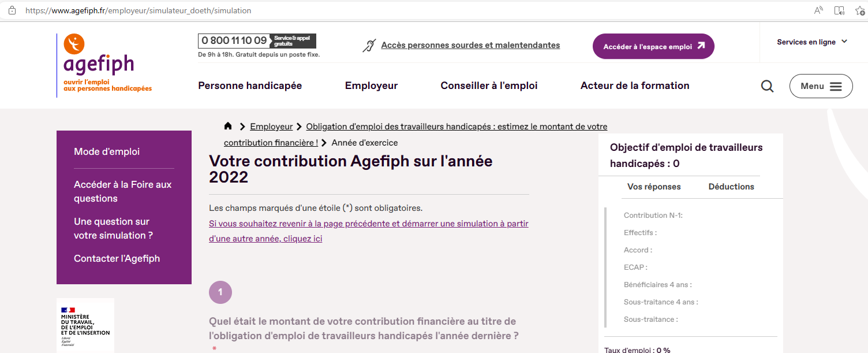Open the Employeur navigation menu

coord(371,86)
